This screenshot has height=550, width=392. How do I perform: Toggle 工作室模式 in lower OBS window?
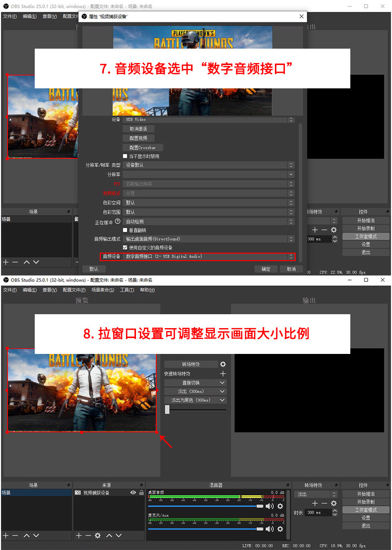(366, 510)
